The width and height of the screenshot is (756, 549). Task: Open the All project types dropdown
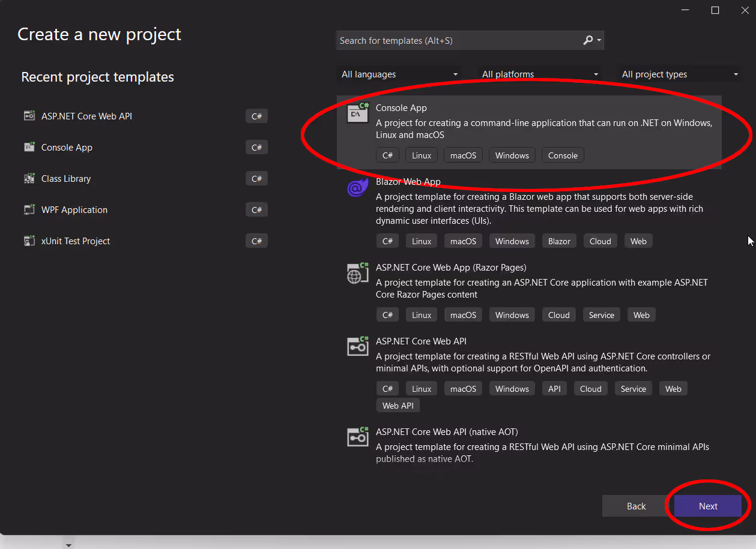(680, 74)
